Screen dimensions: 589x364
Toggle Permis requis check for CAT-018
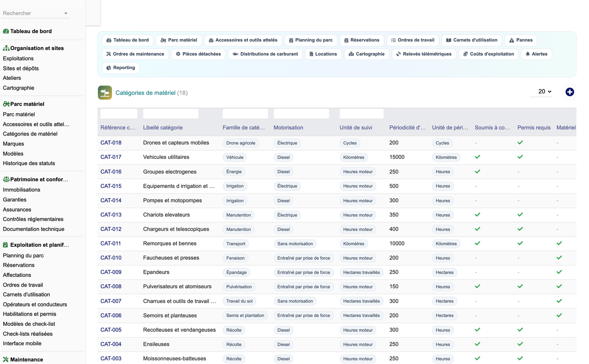point(520,143)
